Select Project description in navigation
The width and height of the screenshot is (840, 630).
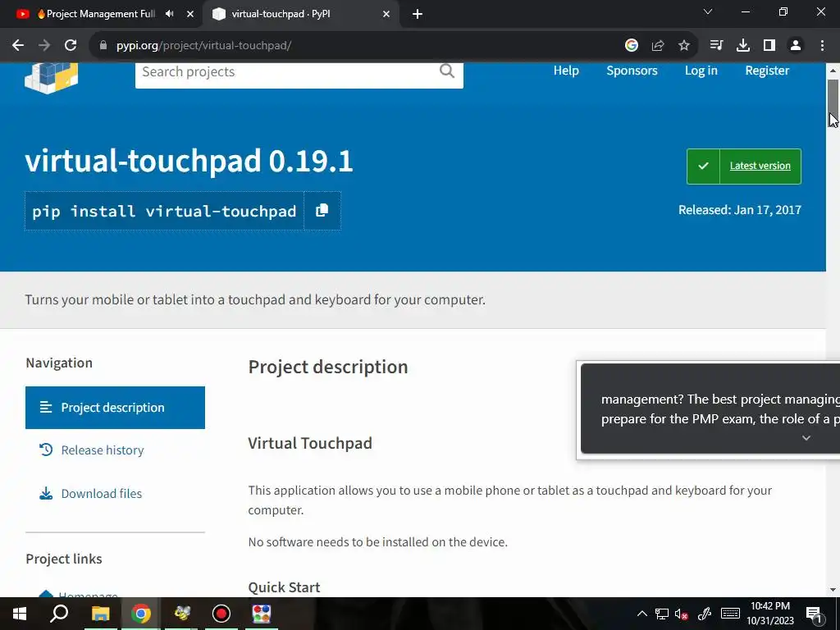115,408
